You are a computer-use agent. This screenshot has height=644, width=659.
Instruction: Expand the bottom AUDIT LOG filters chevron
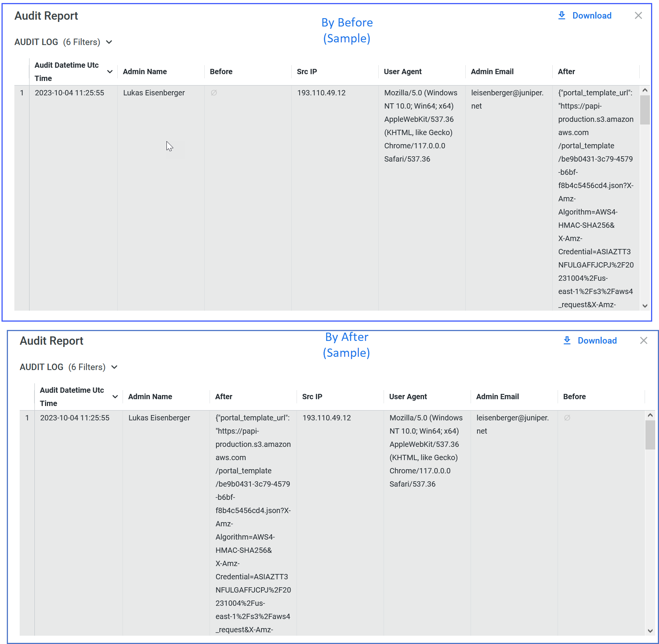pyautogui.click(x=115, y=367)
